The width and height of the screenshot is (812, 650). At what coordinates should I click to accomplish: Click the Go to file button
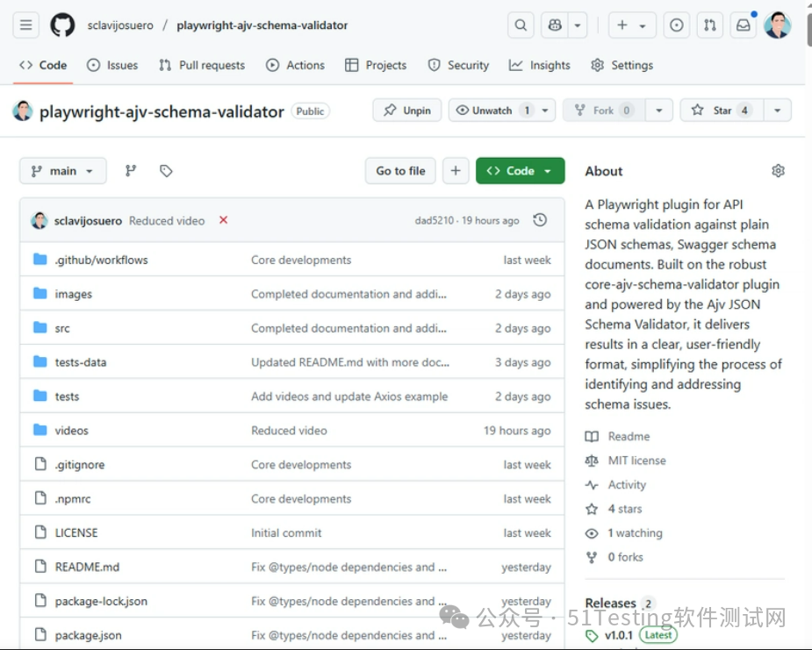400,171
